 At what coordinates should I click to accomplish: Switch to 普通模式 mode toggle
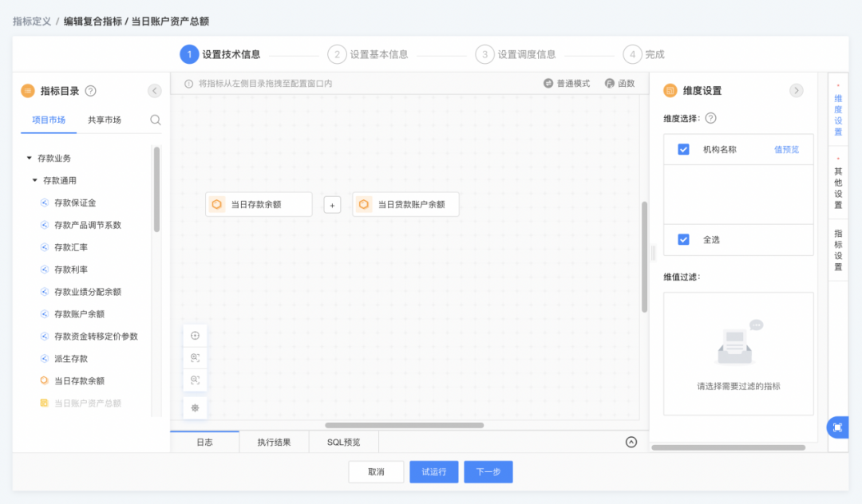click(x=567, y=84)
